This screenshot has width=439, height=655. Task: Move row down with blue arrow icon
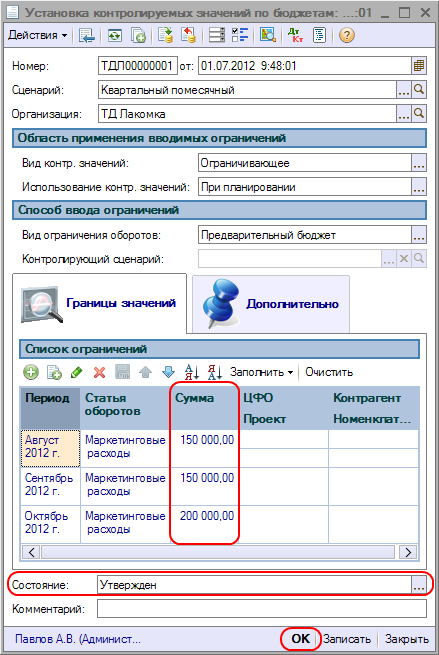coord(168,372)
